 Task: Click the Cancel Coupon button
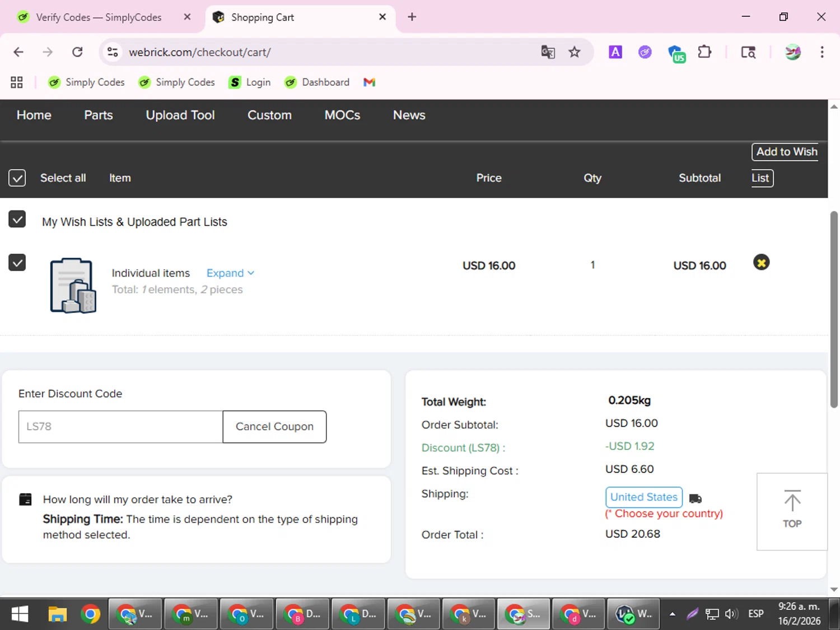274,427
